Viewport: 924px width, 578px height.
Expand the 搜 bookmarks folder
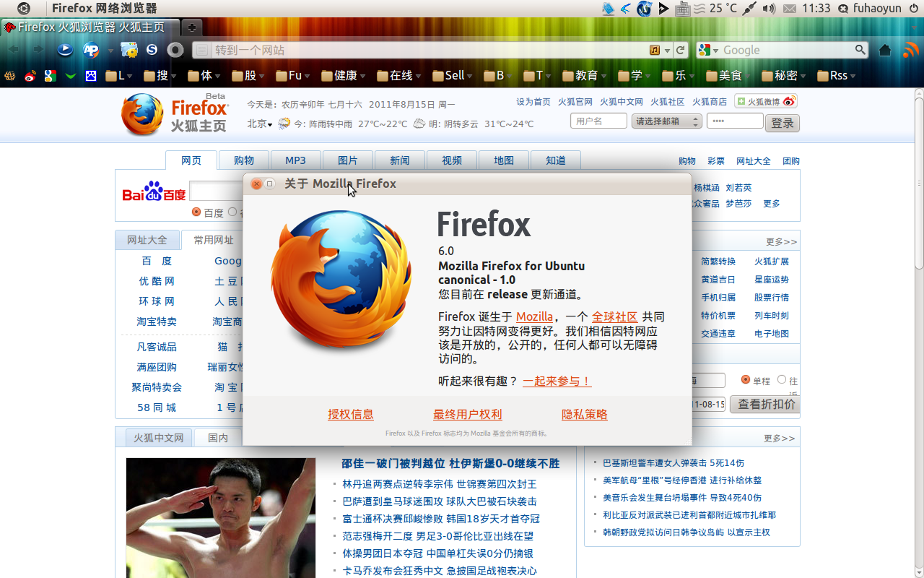point(160,75)
